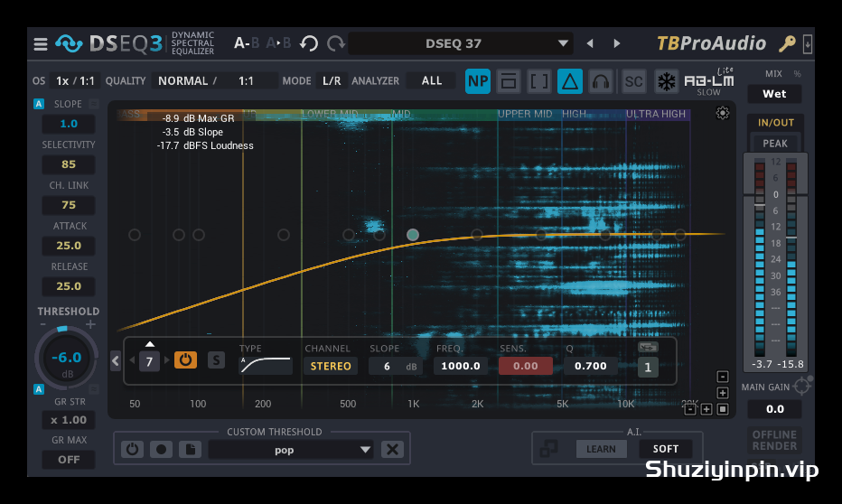
Task: Open the ANALYZER ALL selector
Action: pos(431,81)
